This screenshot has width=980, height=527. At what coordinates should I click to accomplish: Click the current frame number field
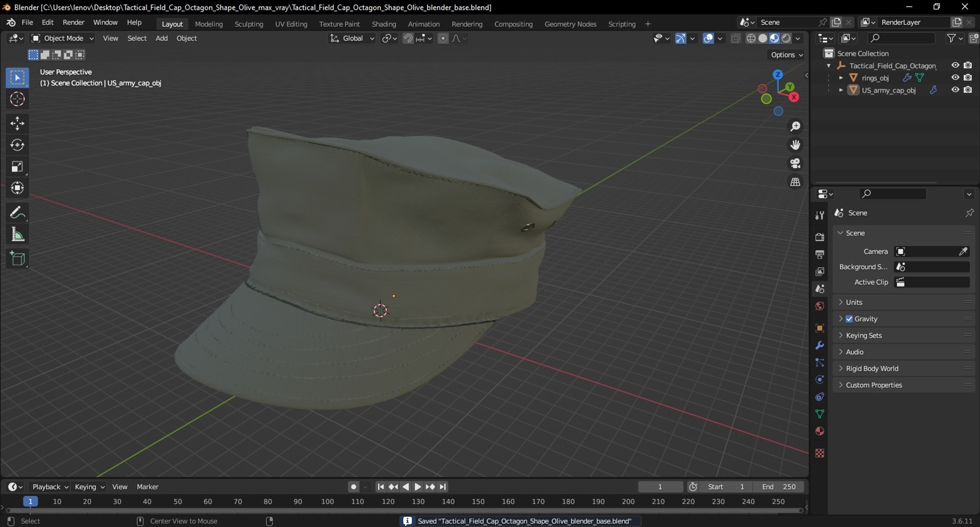pos(660,487)
